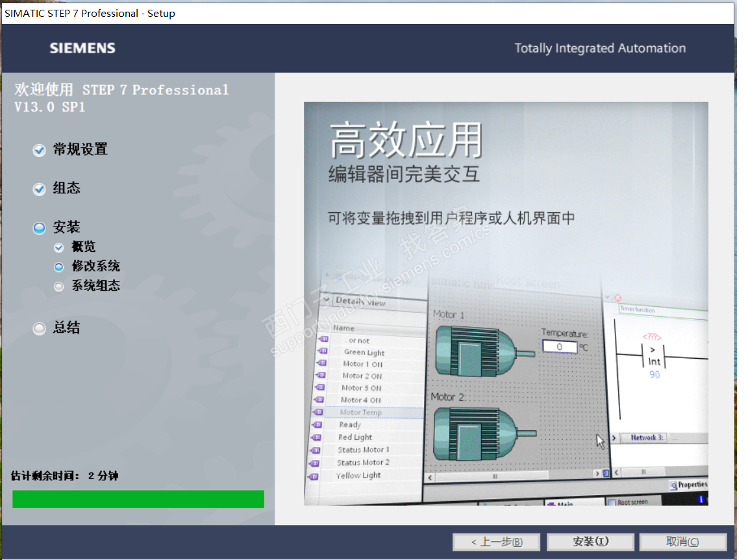Select the 安装 step label
Screen dimensions: 748x560
click(66, 227)
